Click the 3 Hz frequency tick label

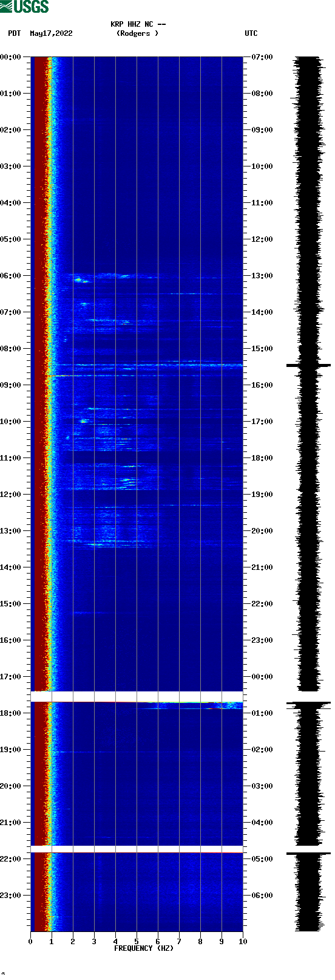click(94, 942)
